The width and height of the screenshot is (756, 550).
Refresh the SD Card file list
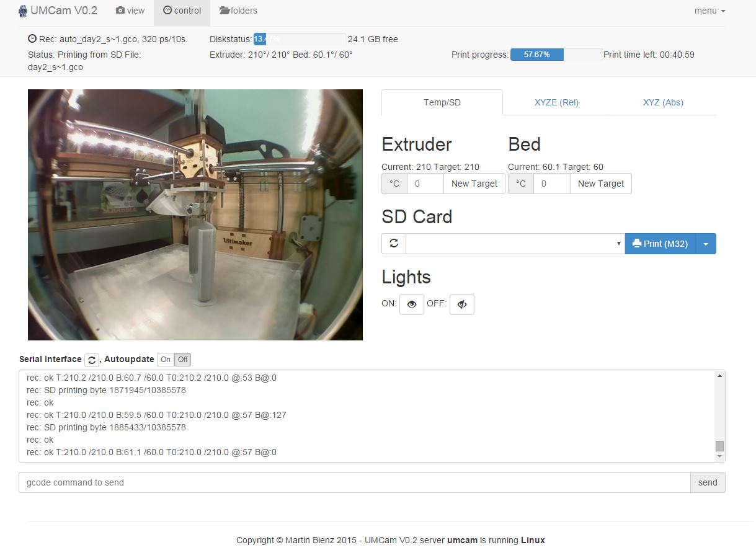tap(394, 244)
